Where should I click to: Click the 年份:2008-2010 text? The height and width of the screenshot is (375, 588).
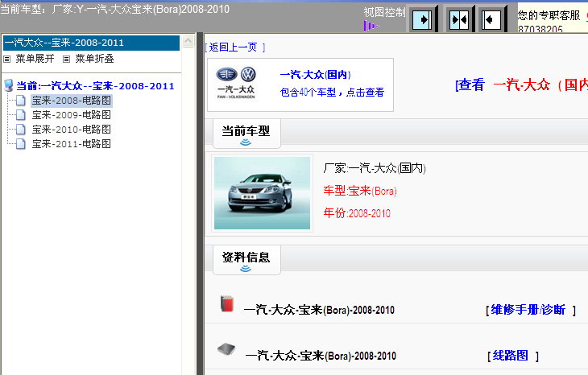[357, 213]
